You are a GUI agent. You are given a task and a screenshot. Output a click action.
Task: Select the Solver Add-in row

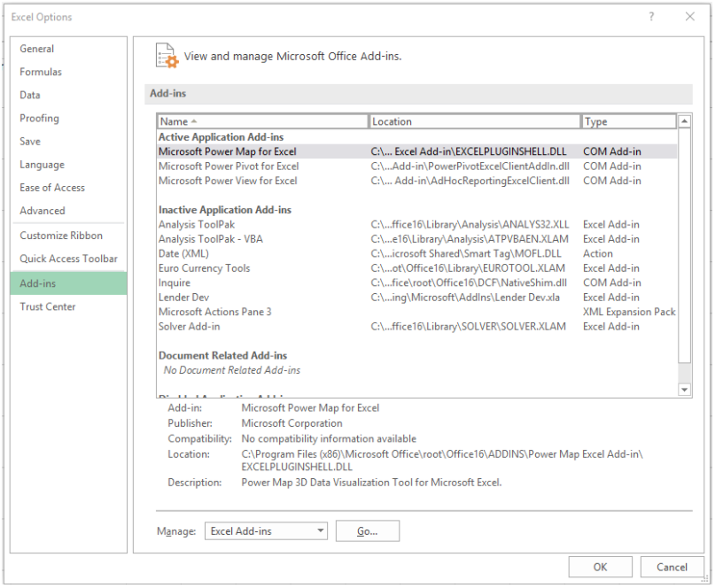tap(416, 327)
